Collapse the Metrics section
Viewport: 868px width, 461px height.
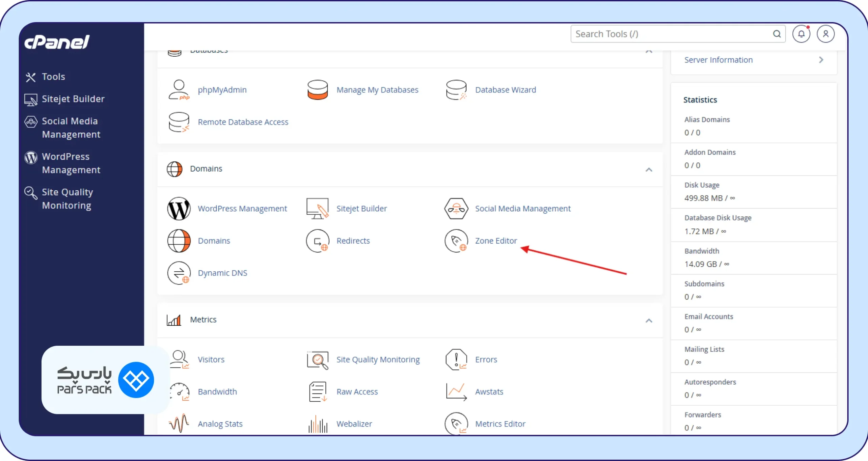tap(649, 321)
